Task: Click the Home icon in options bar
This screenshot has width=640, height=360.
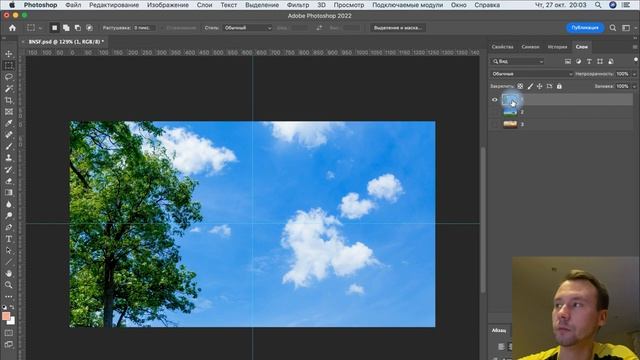Action: point(12,28)
